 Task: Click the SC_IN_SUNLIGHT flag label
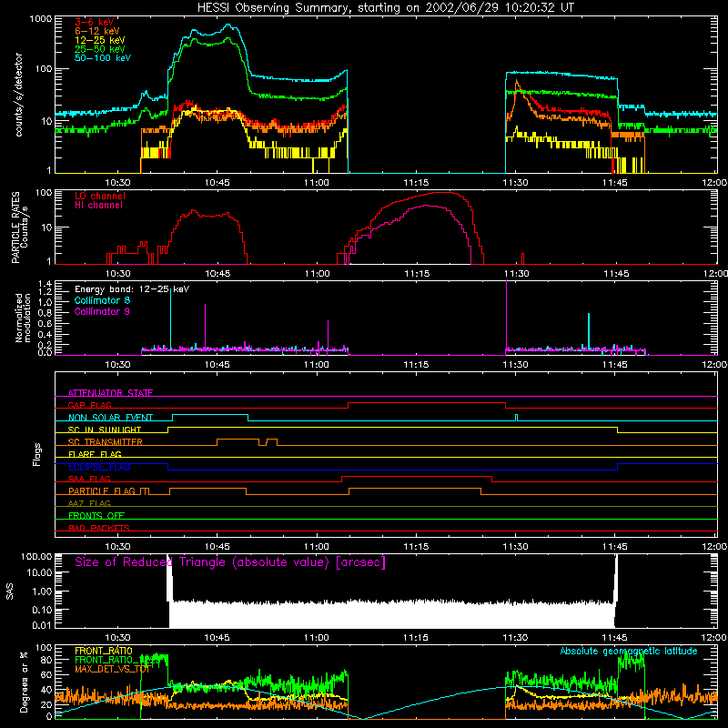(x=105, y=430)
